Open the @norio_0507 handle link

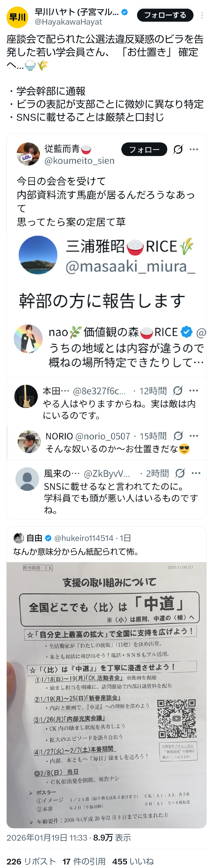point(102,436)
